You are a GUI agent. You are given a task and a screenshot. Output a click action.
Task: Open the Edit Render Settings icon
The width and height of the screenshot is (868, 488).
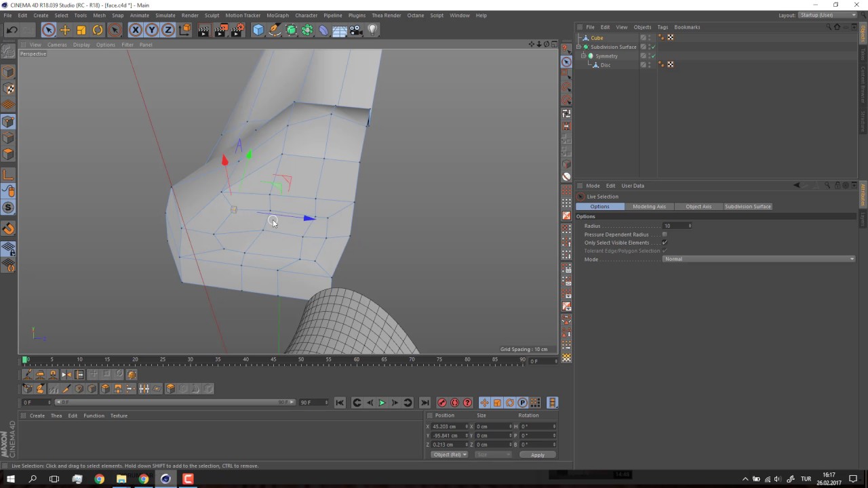[x=237, y=30]
